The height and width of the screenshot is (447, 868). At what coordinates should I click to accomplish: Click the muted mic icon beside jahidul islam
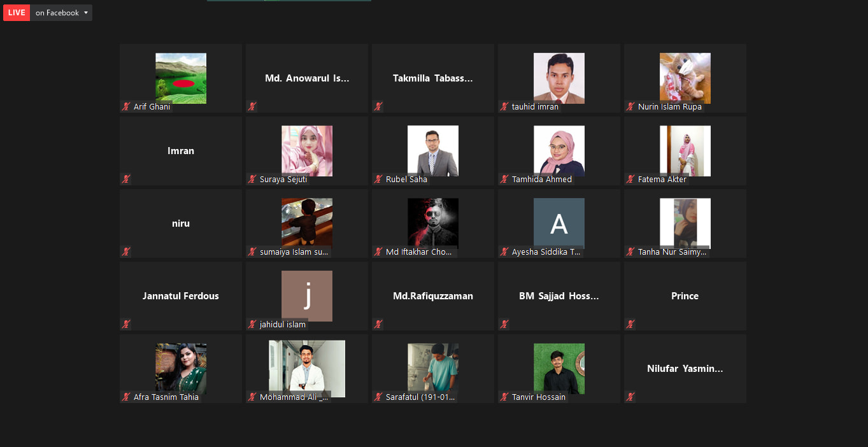point(252,324)
